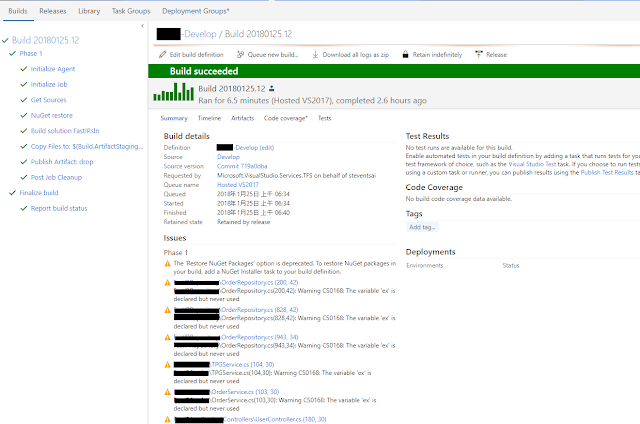Open the NuGet restore step
This screenshot has height=424, width=640.
(51, 115)
